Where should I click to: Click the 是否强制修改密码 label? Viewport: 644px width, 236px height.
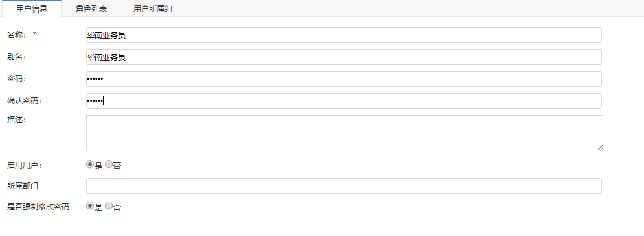pyautogui.click(x=38, y=207)
